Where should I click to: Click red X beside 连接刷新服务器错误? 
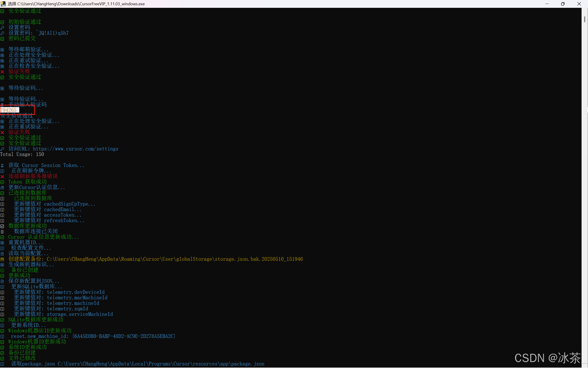coord(2,176)
